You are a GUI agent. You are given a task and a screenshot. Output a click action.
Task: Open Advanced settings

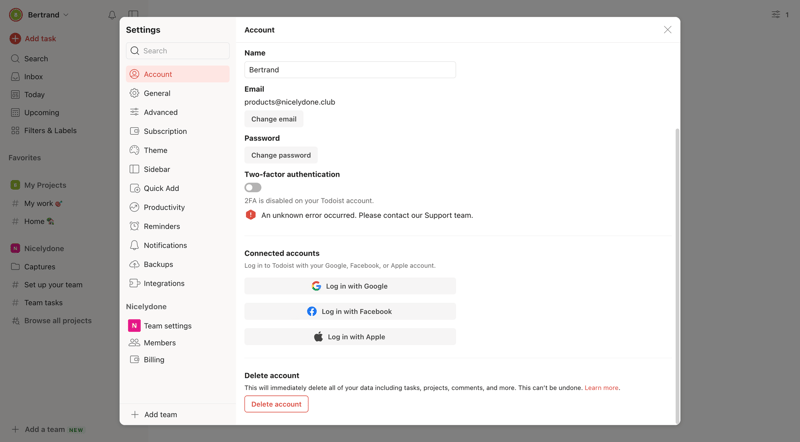[178, 112]
